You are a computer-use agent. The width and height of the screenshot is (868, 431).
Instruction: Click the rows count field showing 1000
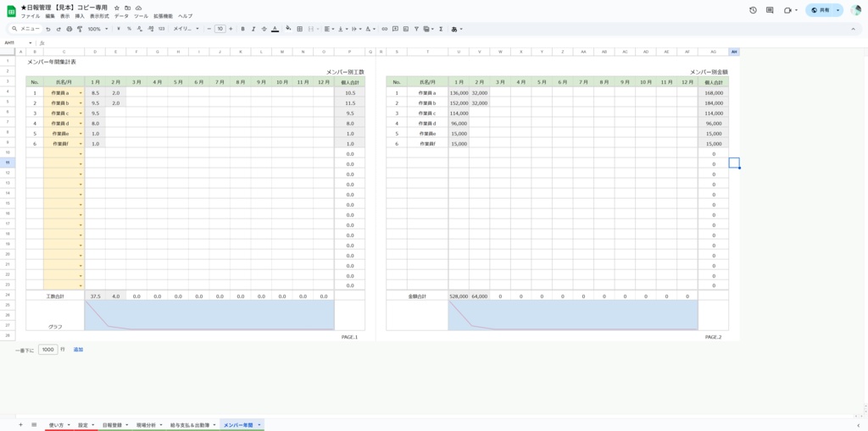[x=48, y=350]
